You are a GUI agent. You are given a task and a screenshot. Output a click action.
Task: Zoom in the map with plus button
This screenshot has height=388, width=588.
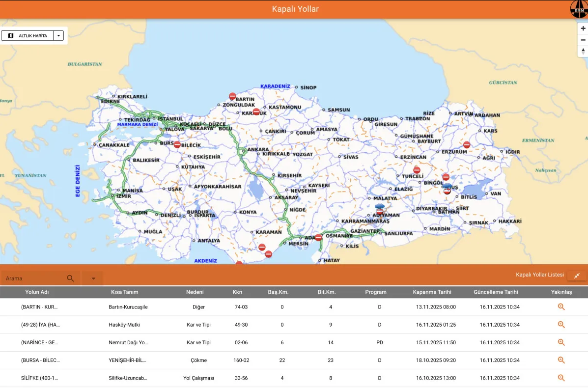pyautogui.click(x=583, y=28)
